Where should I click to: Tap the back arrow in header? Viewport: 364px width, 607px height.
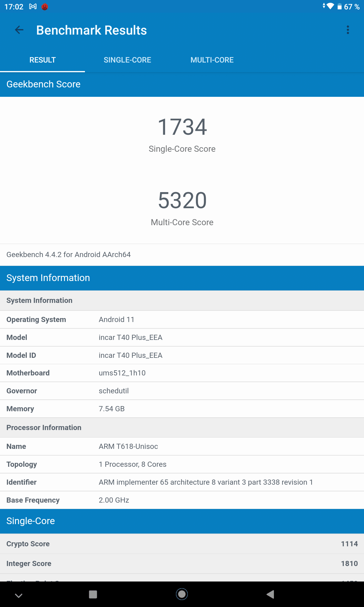(19, 30)
